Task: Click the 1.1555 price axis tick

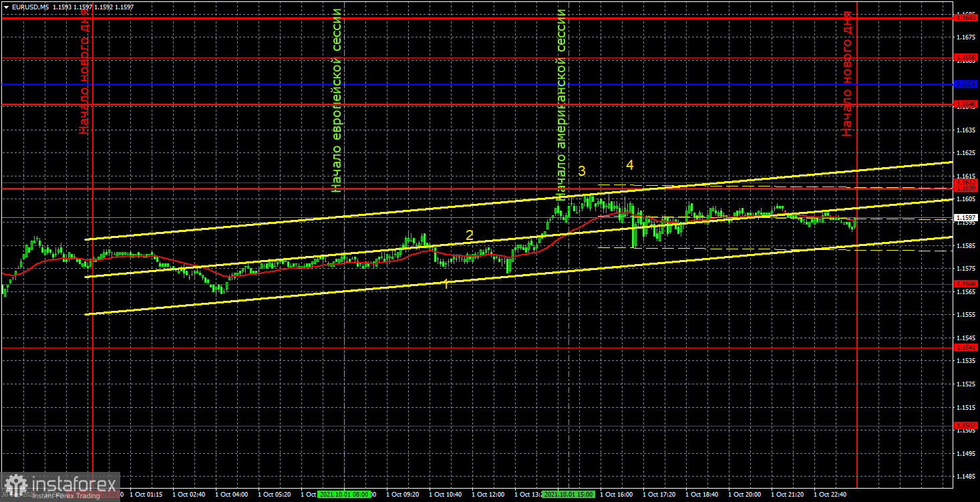Action: (x=966, y=314)
